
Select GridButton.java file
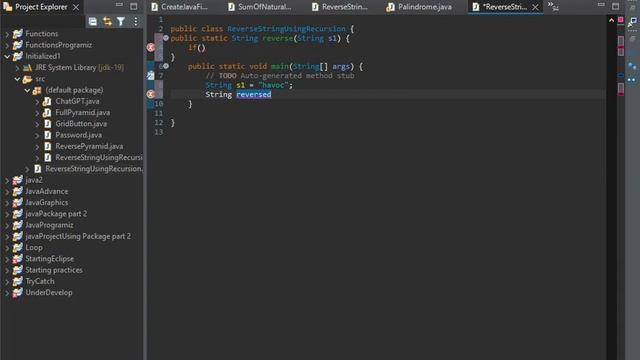[x=81, y=124]
